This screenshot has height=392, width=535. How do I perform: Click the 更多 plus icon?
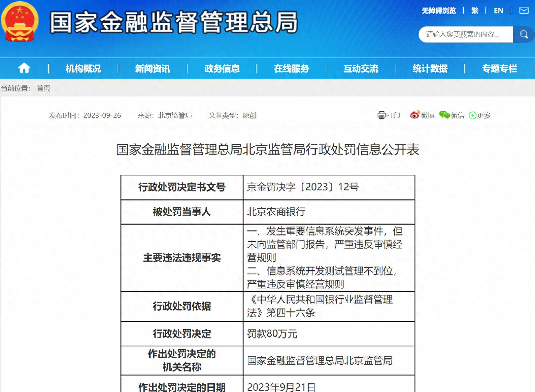pos(472,115)
